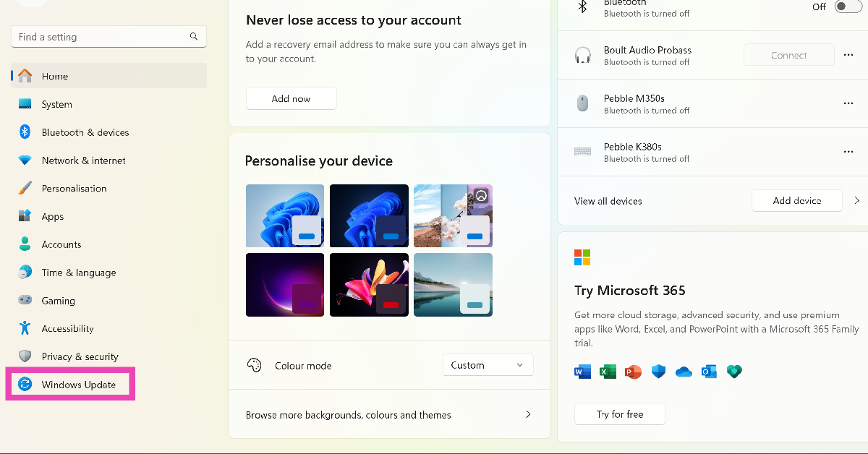Screen dimensions: 868x454
Task: Click the Apps sidebar icon
Action: pyautogui.click(x=25, y=216)
